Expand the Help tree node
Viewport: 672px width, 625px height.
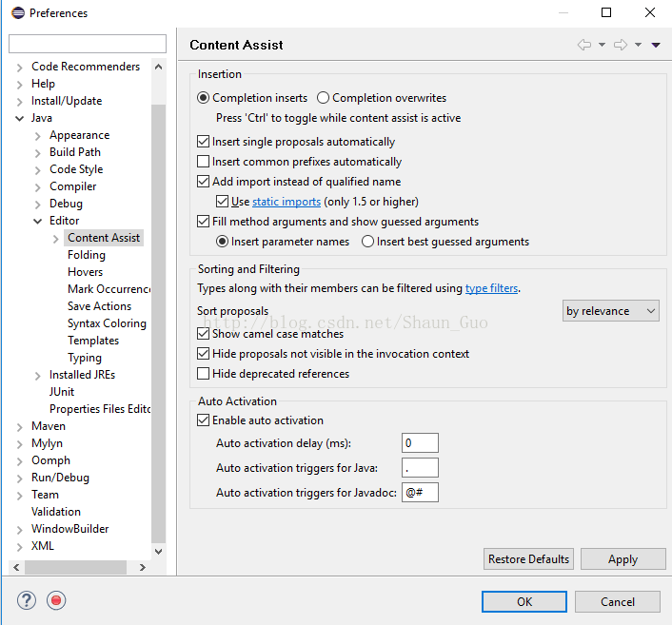click(19, 85)
